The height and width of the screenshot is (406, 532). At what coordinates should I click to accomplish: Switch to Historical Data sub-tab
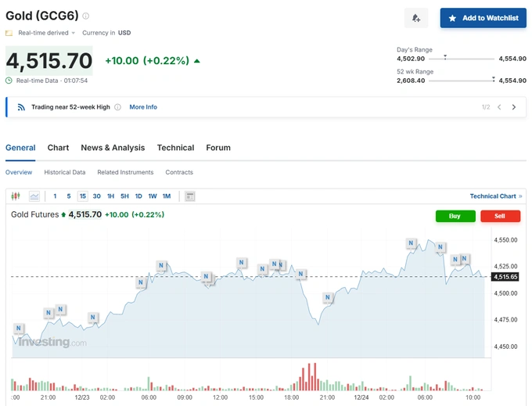[x=65, y=172]
